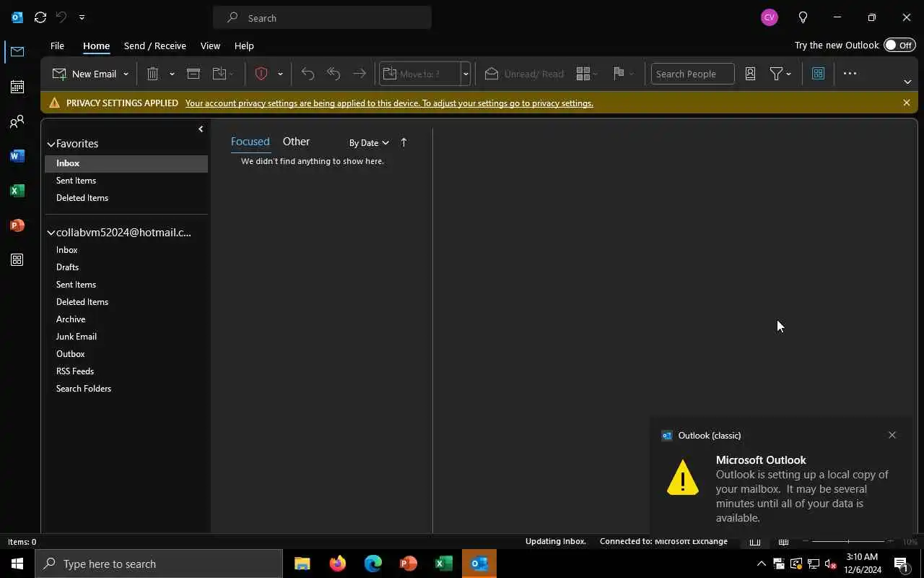Select the Home ribbon tab
Screen dimensions: 924x578
point(96,46)
